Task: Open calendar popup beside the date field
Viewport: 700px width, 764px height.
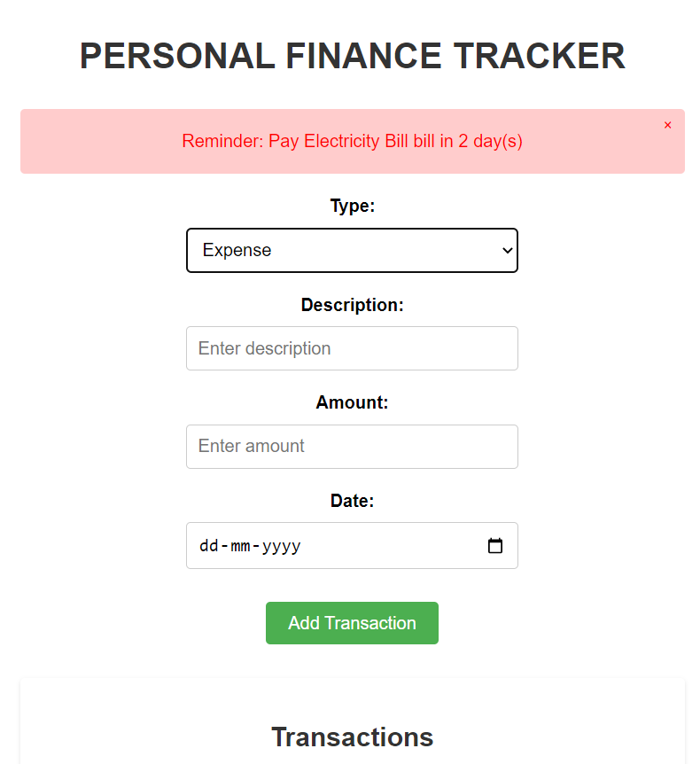Action: 494,545
